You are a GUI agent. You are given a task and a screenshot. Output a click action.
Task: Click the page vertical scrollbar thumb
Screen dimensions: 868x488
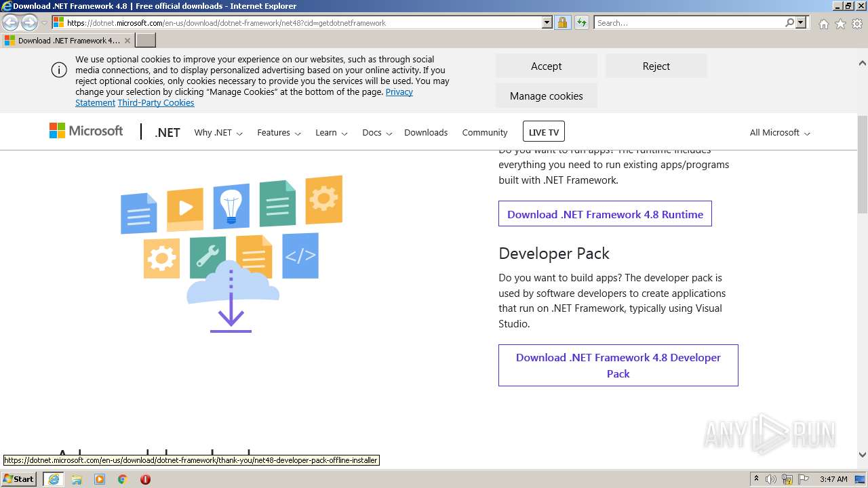coord(863,165)
